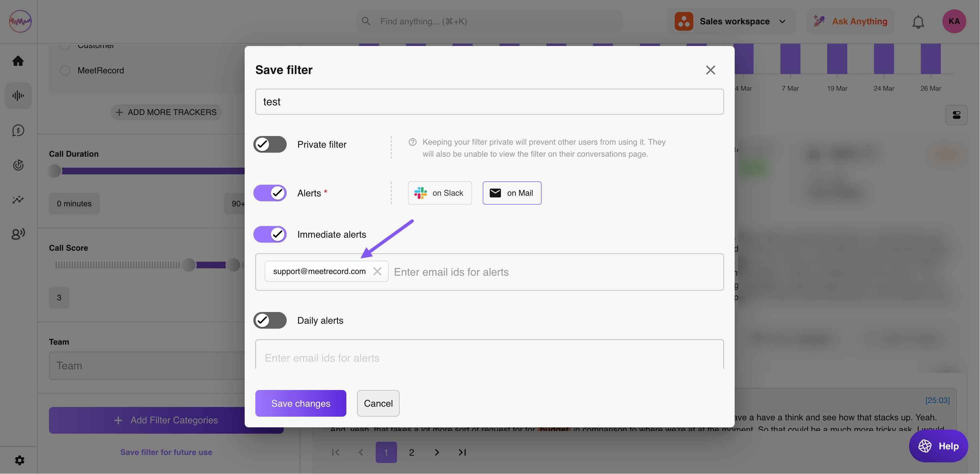Click the filter name text field
The image size is (980, 474).
point(489,102)
